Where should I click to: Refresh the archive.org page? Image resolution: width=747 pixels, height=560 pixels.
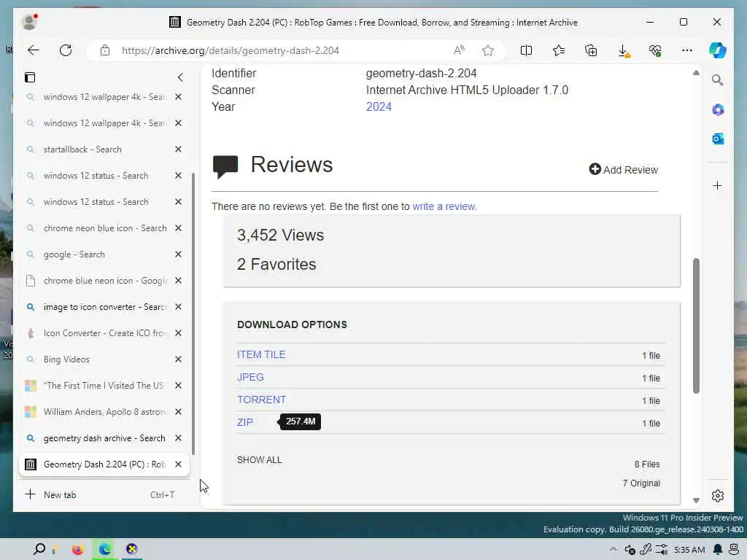tap(66, 50)
